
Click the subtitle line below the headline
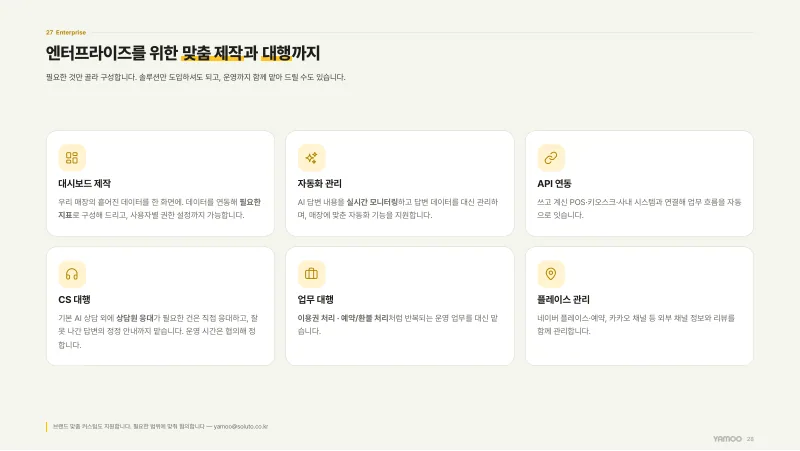point(196,78)
